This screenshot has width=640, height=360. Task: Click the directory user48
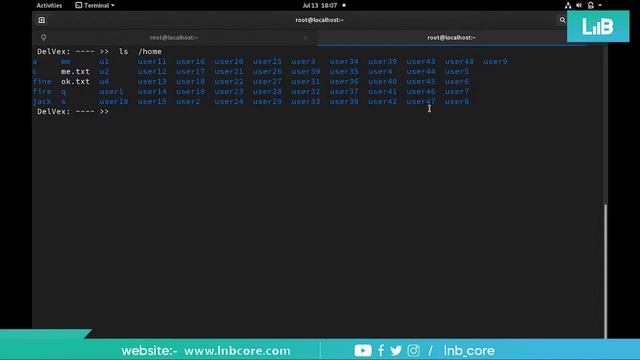459,62
